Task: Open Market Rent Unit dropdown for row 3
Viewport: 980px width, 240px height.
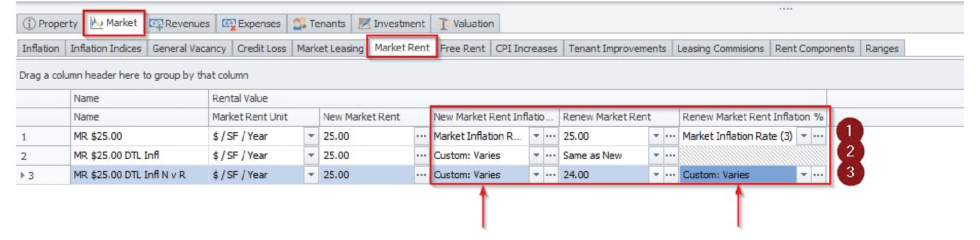Action: pyautogui.click(x=311, y=174)
